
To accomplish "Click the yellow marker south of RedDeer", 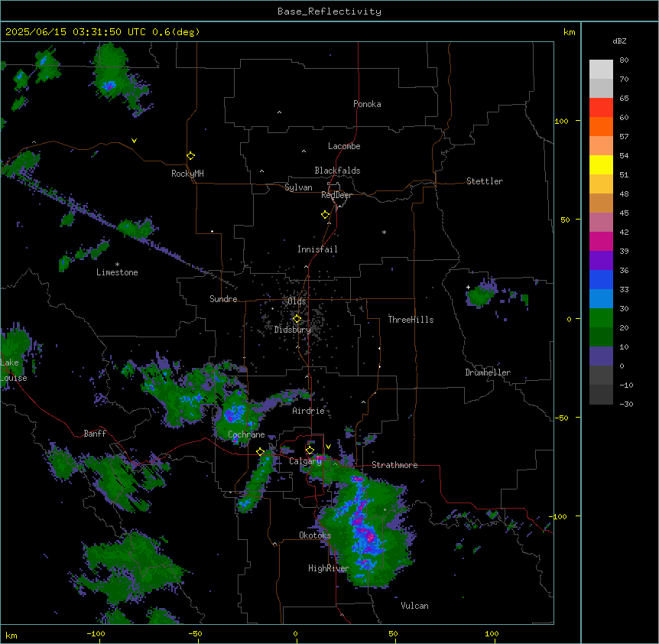I will pos(325,215).
